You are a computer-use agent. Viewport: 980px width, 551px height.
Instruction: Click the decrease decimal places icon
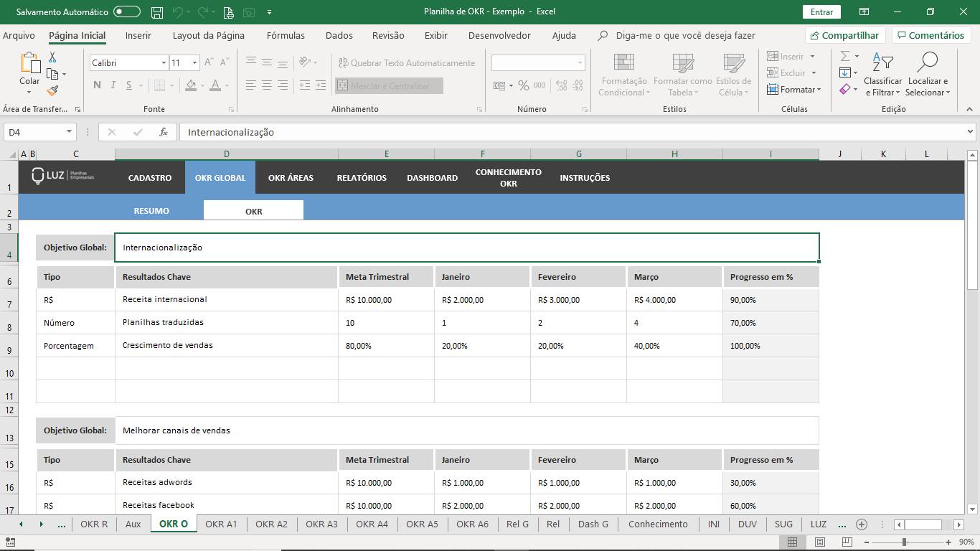tap(577, 85)
